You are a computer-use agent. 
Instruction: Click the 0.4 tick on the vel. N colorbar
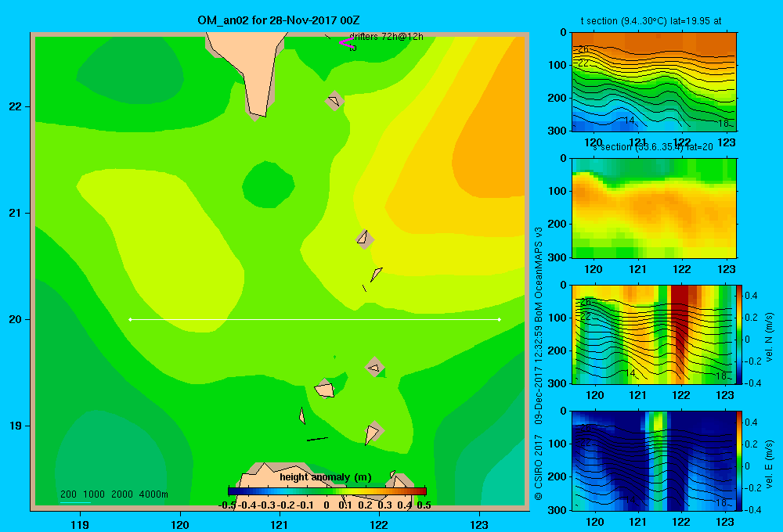click(x=751, y=296)
